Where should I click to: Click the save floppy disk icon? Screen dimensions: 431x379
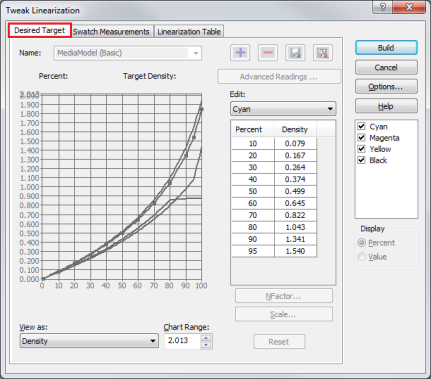[295, 53]
